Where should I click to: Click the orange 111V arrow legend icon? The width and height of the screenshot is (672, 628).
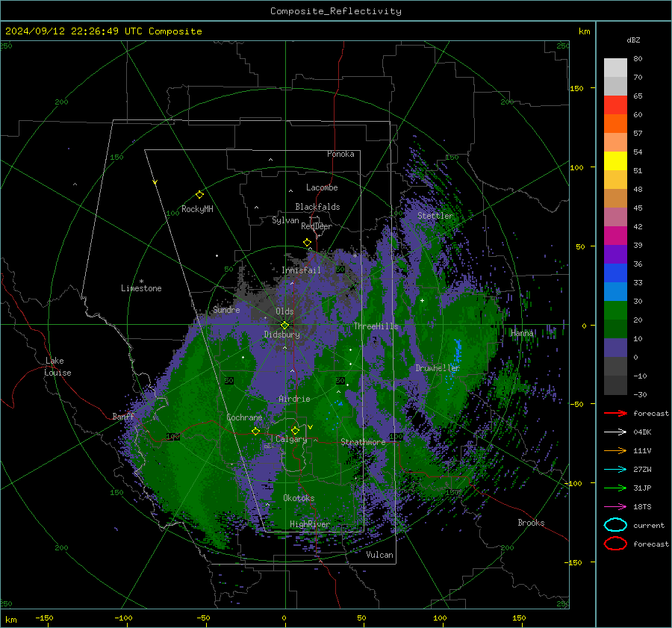click(x=615, y=450)
